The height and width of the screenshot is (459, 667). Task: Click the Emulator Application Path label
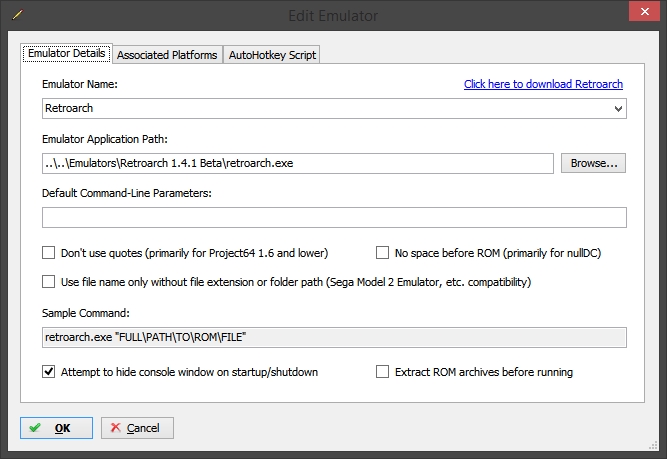105,139
